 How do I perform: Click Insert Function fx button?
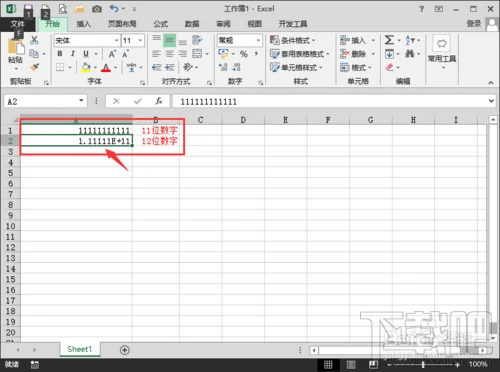(159, 101)
